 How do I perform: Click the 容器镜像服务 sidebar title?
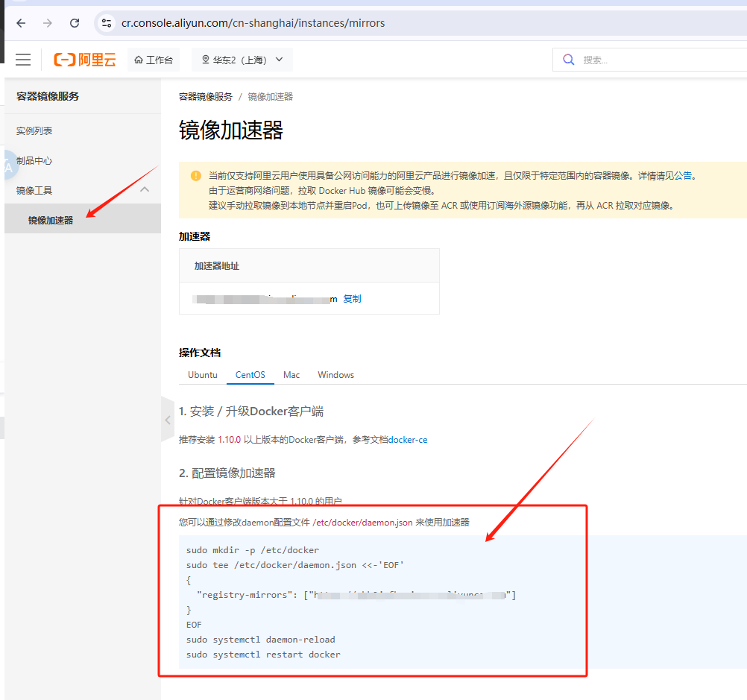pos(48,96)
